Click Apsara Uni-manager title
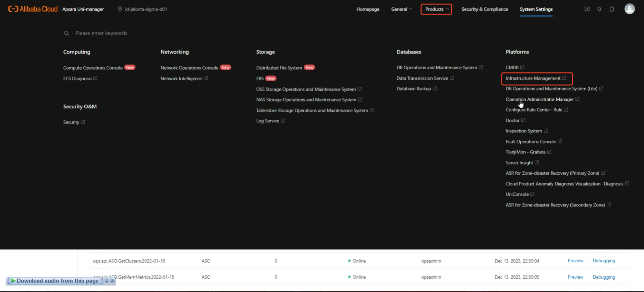Viewport: 644px width, 292px height. click(x=83, y=9)
